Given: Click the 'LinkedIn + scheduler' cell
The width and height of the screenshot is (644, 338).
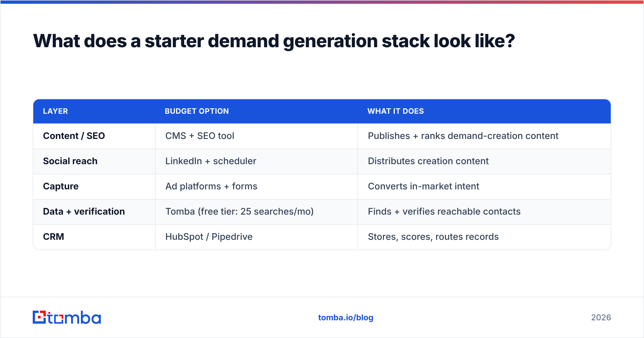Looking at the screenshot, I should point(257,161).
